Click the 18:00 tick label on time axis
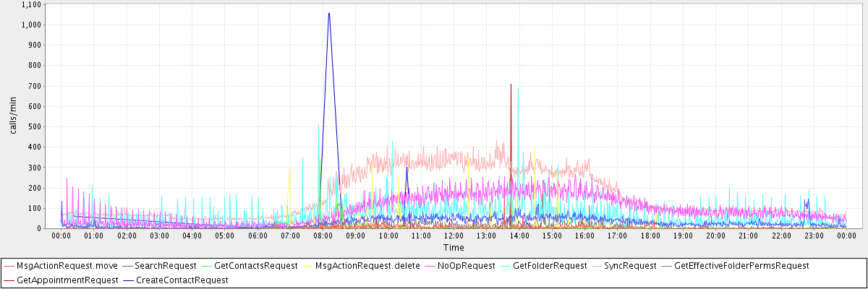 (650, 236)
